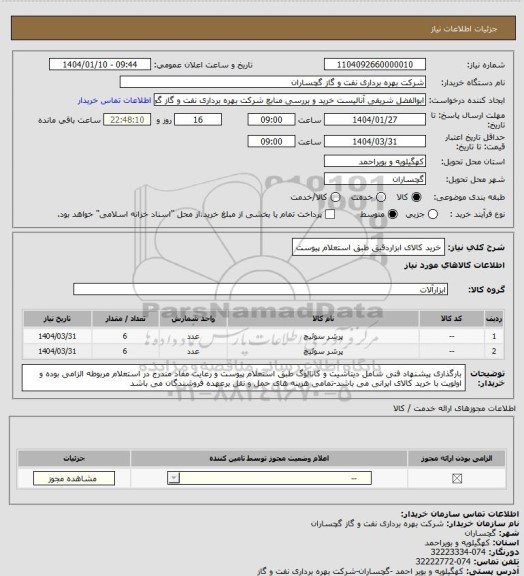The width and height of the screenshot is (524, 576).
Task: Select the خدمت radio button
Action: point(381,197)
